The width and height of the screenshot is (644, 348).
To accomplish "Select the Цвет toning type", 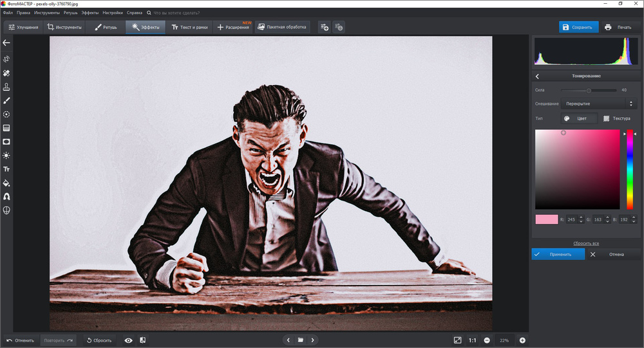I will tap(576, 118).
